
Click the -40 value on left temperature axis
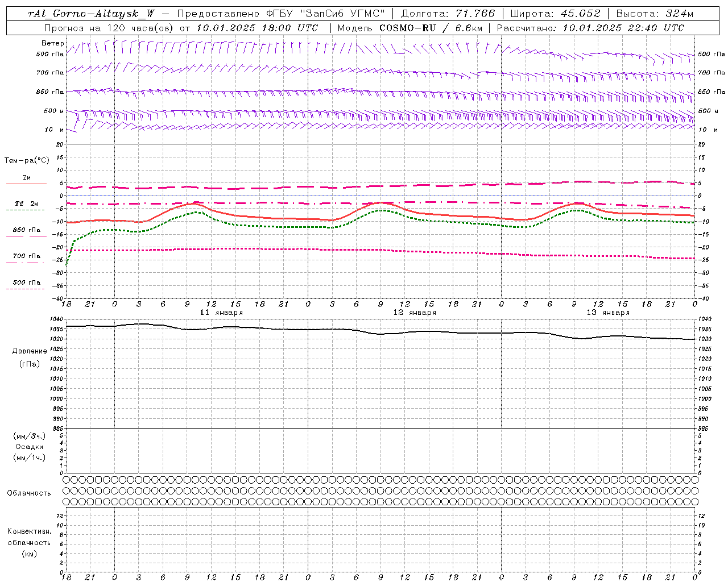[x=58, y=299]
